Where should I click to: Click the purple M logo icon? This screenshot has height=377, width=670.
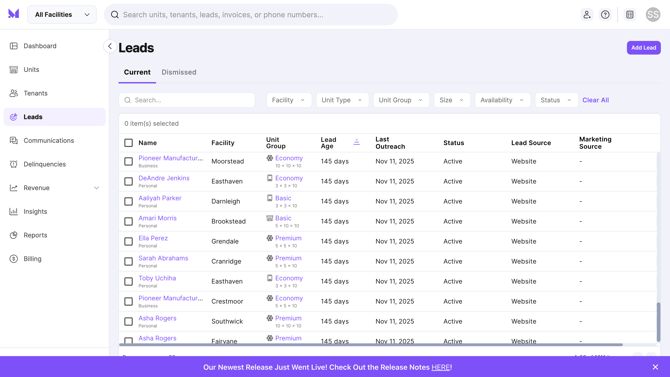(x=14, y=14)
